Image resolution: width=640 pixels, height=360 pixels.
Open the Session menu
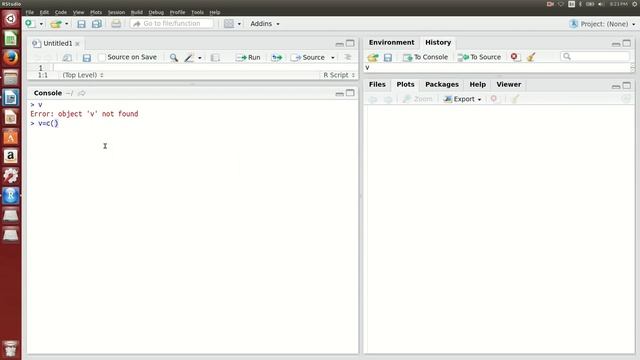(x=116, y=12)
